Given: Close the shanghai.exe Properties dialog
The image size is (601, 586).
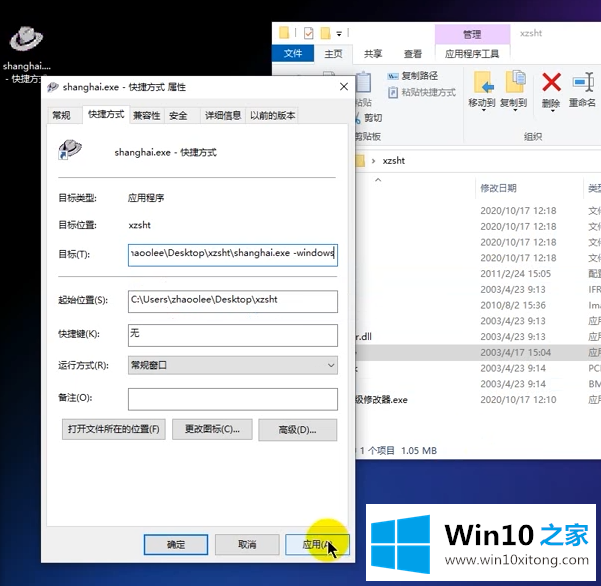Looking at the screenshot, I should click(344, 87).
